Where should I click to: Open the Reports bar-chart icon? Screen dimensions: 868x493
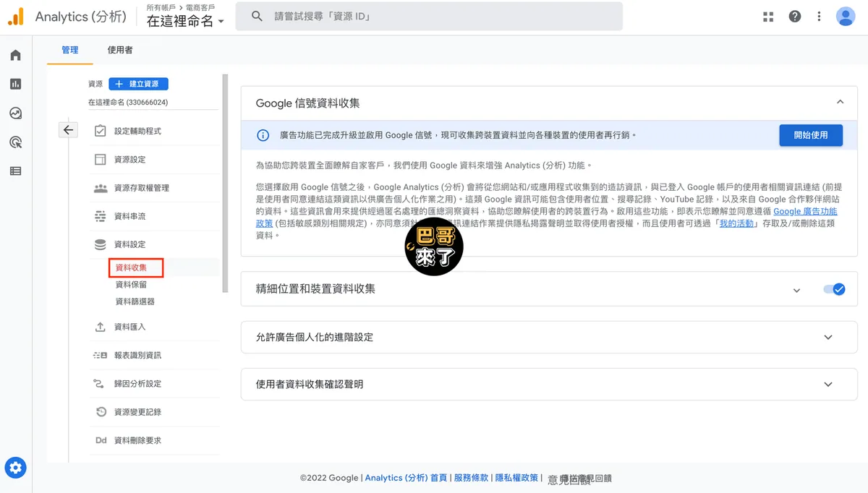point(16,85)
